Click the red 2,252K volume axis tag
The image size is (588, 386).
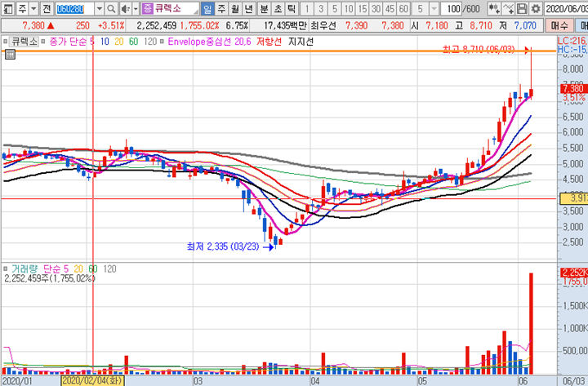click(x=574, y=272)
